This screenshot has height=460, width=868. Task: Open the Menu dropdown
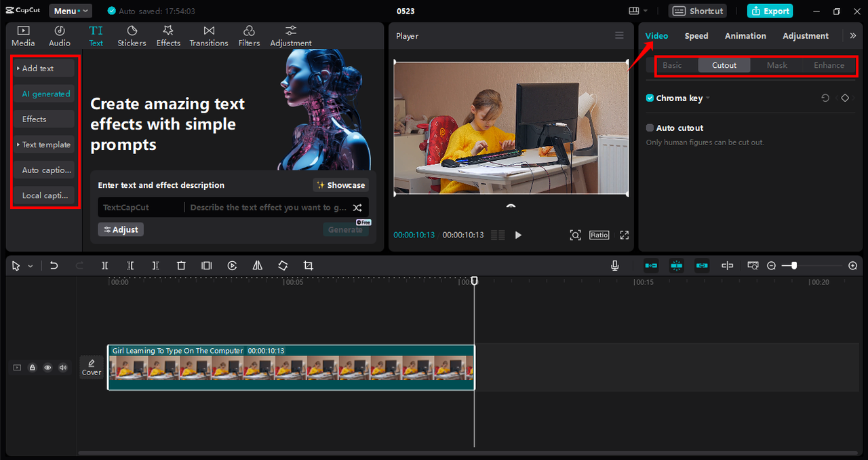pyautogui.click(x=71, y=11)
